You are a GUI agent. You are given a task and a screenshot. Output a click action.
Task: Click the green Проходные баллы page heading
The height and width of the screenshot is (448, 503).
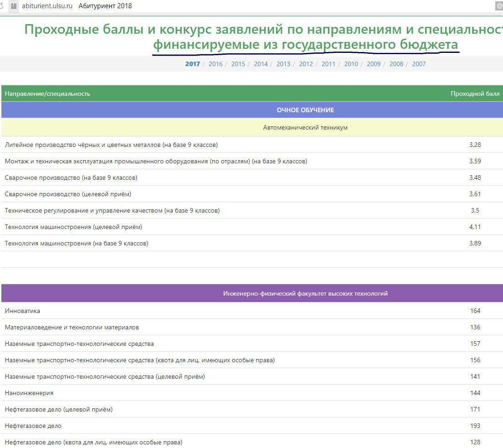(264, 37)
